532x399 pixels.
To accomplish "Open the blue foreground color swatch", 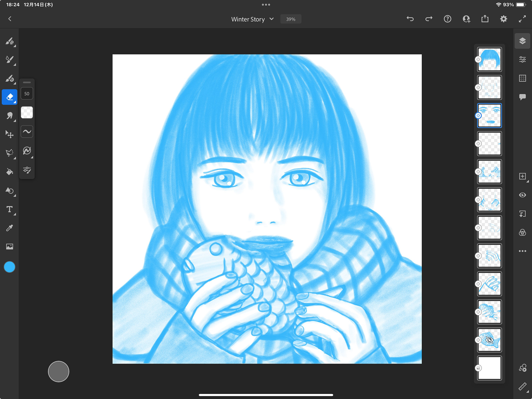I will pyautogui.click(x=9, y=267).
